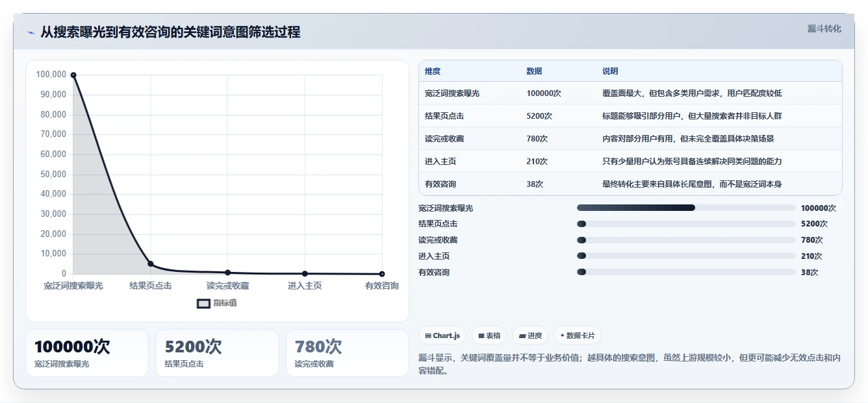Click the 宽泛词搜索曝光 progress bar

[686, 208]
